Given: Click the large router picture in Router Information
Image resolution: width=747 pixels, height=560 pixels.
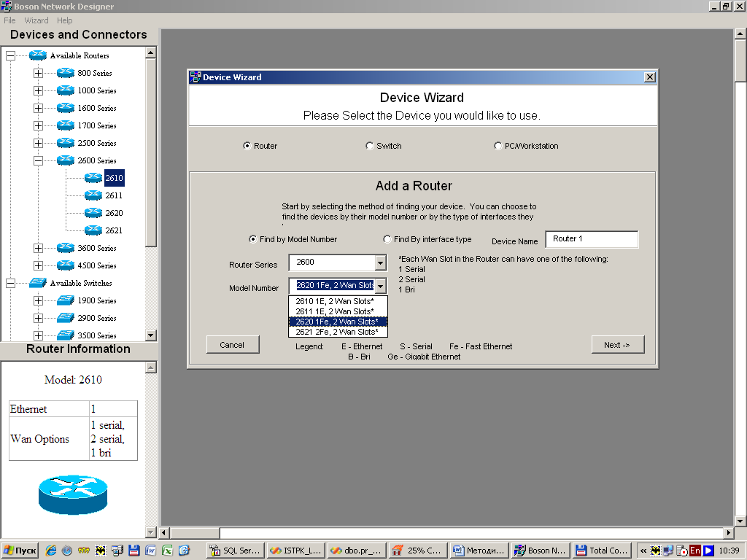Looking at the screenshot, I should coord(73,495).
